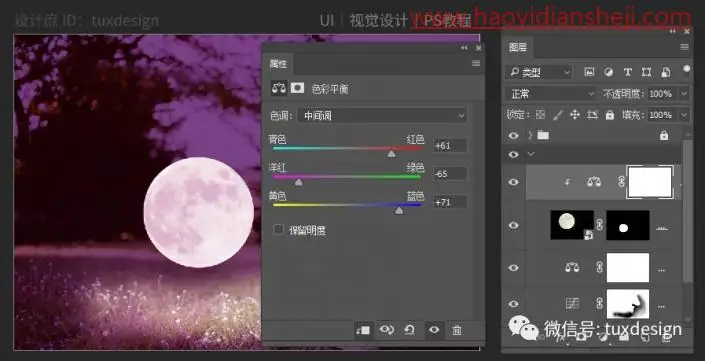Viewport: 705px width, 361px height.
Task: Open the Layers panel flyout menu
Action: tap(684, 47)
